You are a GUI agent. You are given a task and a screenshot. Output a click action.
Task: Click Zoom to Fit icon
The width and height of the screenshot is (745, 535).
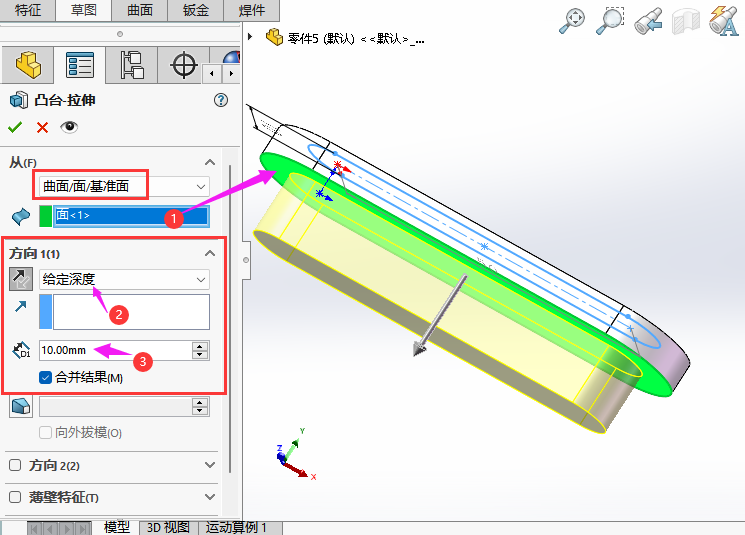572,20
